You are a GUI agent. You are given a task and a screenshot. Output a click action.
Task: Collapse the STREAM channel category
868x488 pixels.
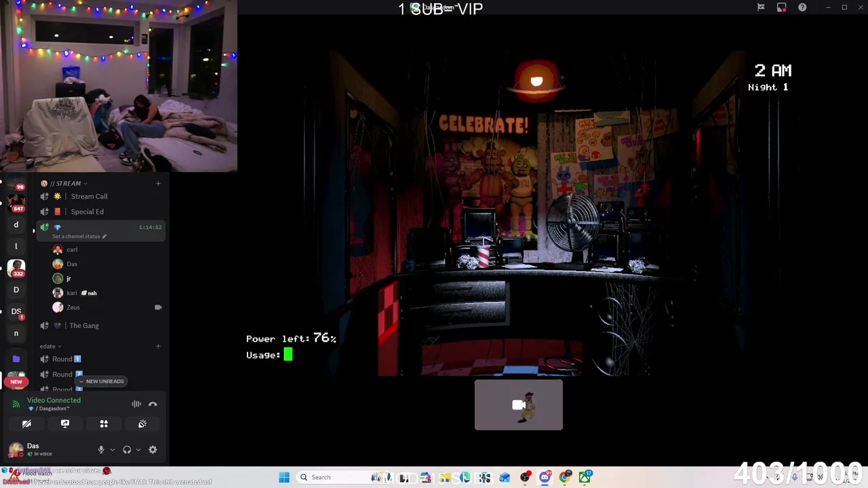(64, 183)
